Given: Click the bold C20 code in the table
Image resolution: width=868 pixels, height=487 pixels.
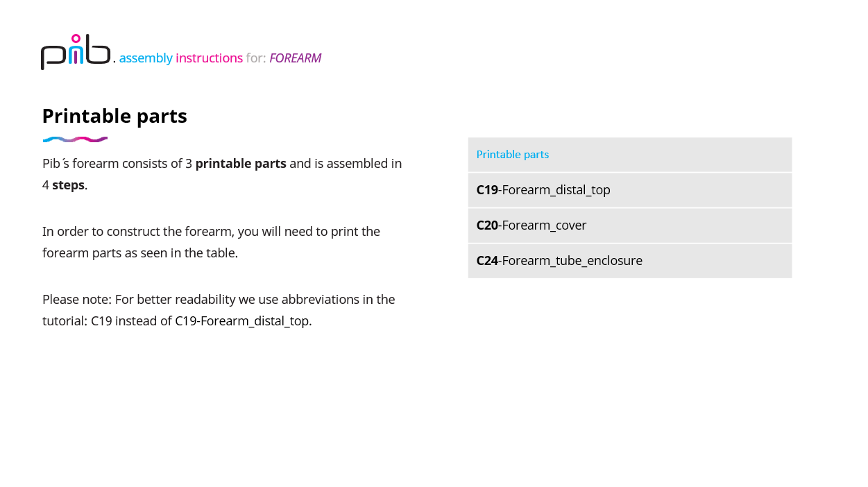Looking at the screenshot, I should (x=487, y=225).
